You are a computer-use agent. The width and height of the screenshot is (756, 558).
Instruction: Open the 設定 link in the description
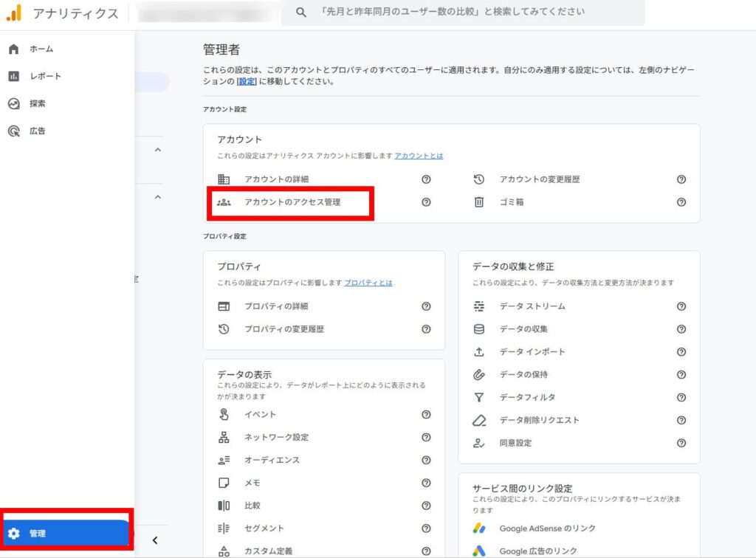(246, 82)
